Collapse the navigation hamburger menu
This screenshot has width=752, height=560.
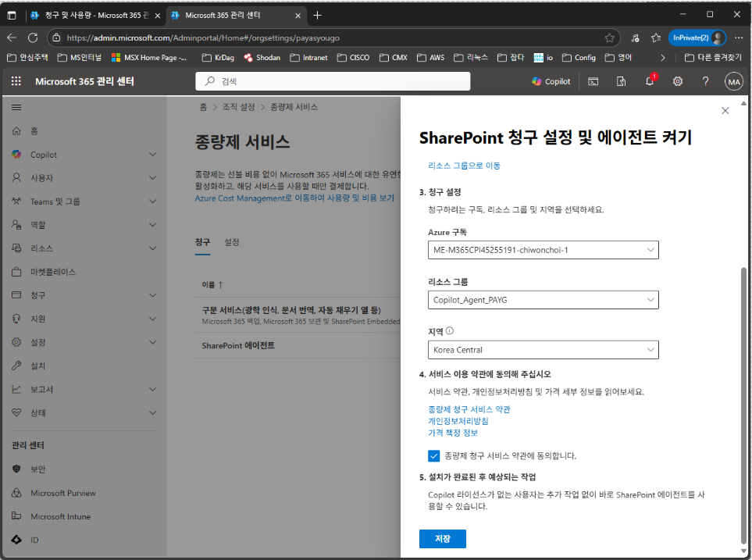tap(16, 107)
